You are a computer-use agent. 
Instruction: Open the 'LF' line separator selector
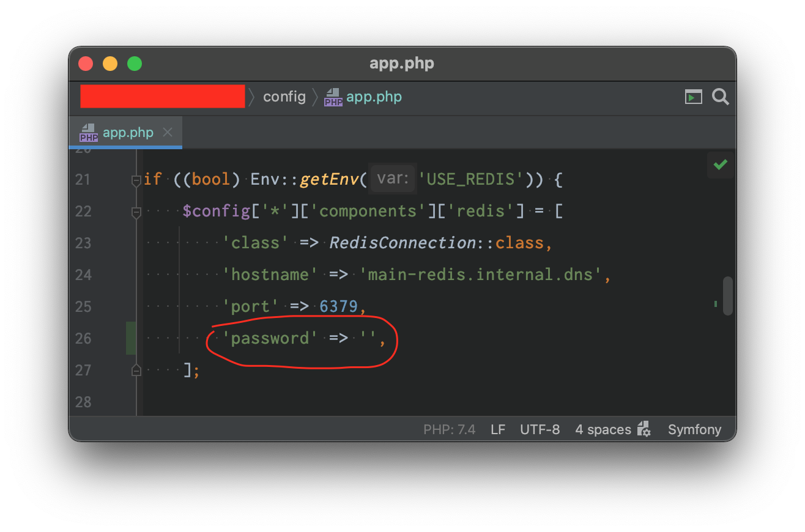(x=497, y=429)
